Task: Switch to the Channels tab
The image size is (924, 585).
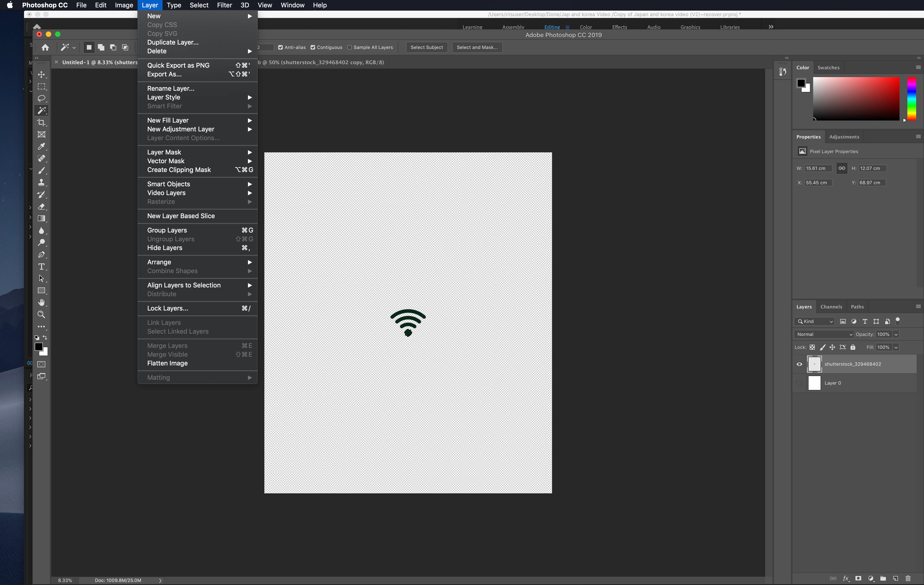Action: click(831, 307)
